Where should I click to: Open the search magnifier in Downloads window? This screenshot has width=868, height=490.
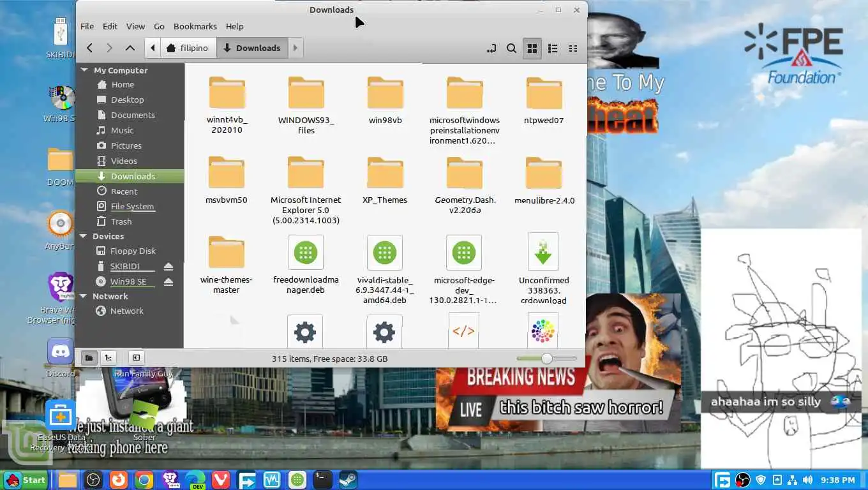[x=511, y=48]
